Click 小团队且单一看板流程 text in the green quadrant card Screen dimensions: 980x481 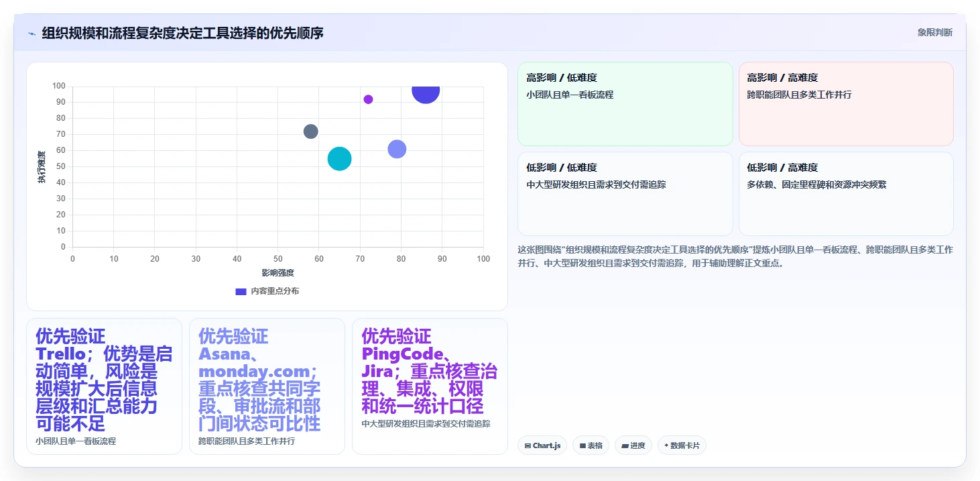tap(570, 95)
